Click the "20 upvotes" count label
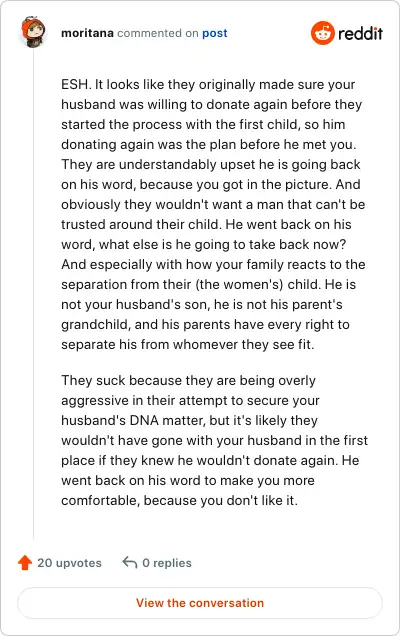This screenshot has width=400, height=636. point(69,563)
